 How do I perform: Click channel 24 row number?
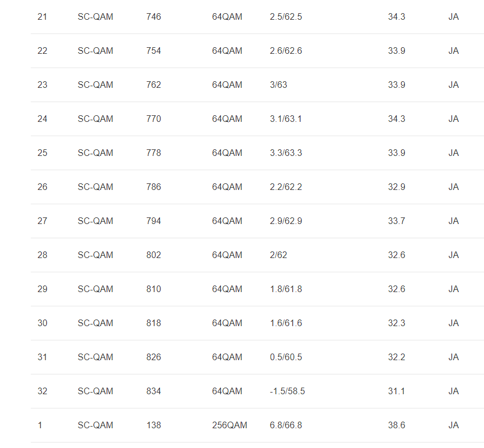pyautogui.click(x=42, y=119)
